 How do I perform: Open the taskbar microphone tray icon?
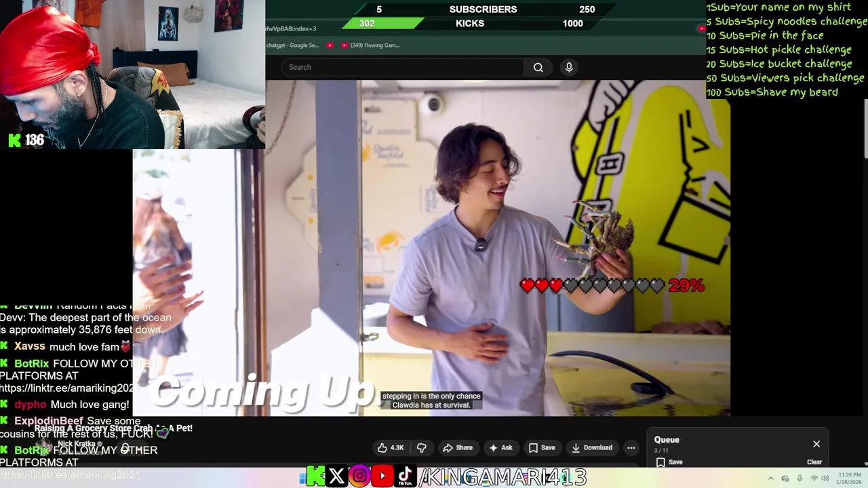[x=800, y=479]
